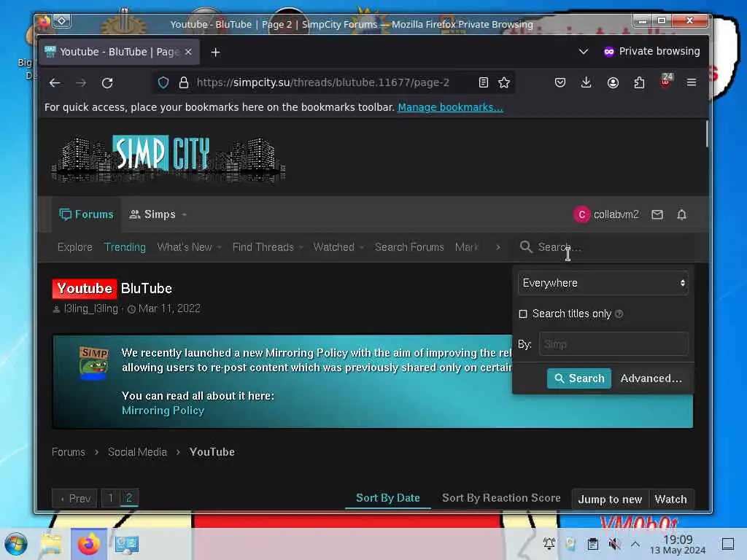Click the teal Search button
This screenshot has width=747, height=560.
coord(578,378)
